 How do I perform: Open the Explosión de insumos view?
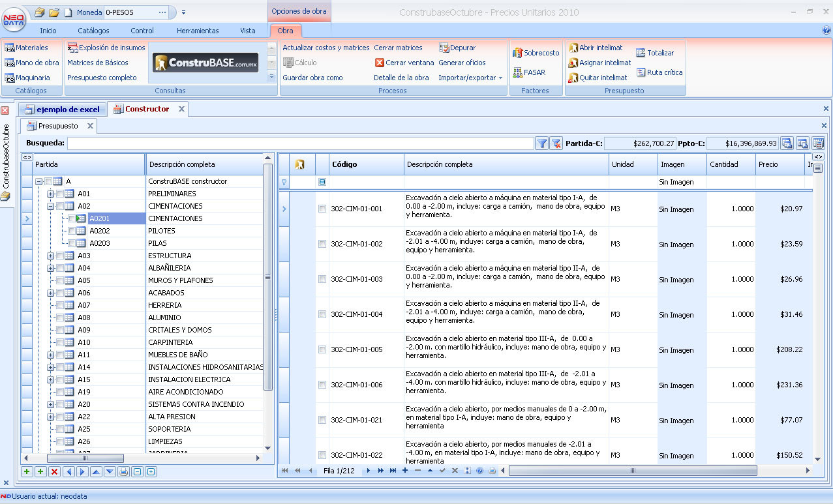106,47
